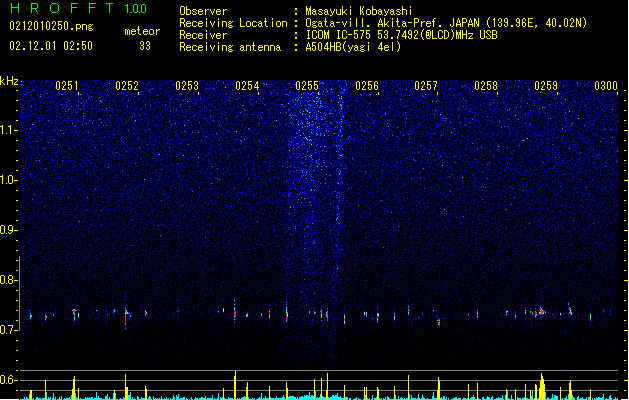Click the 0251 time marker
The image size is (629, 400).
click(x=67, y=85)
